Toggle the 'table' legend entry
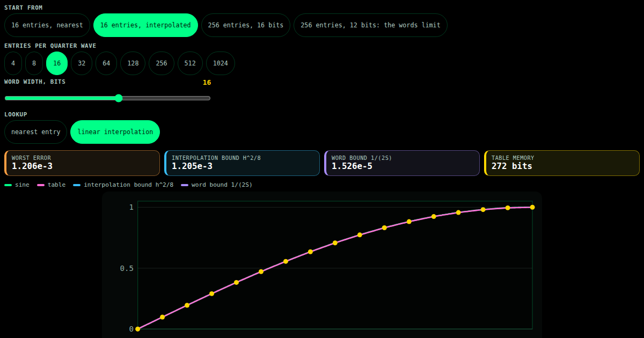 click(52, 185)
